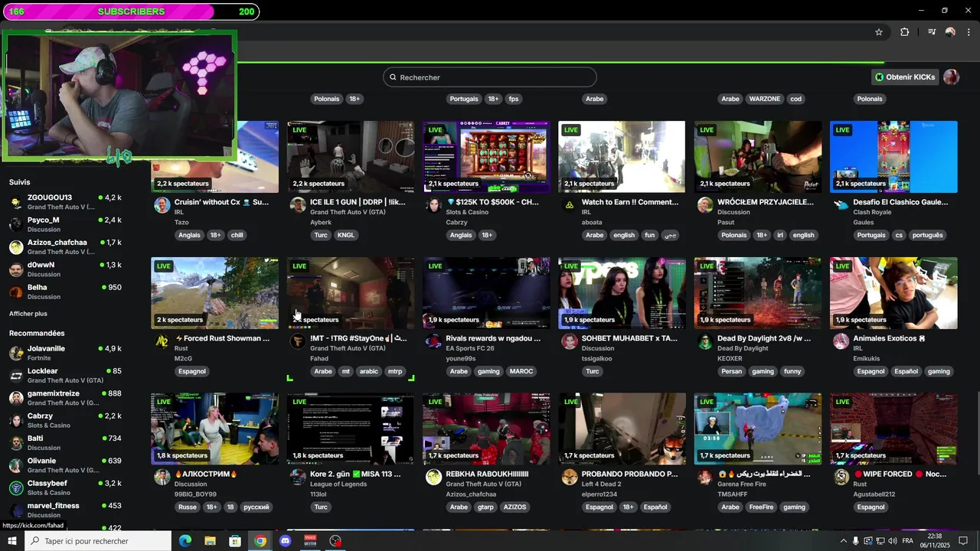Open Windows notification center icon

[x=963, y=541]
